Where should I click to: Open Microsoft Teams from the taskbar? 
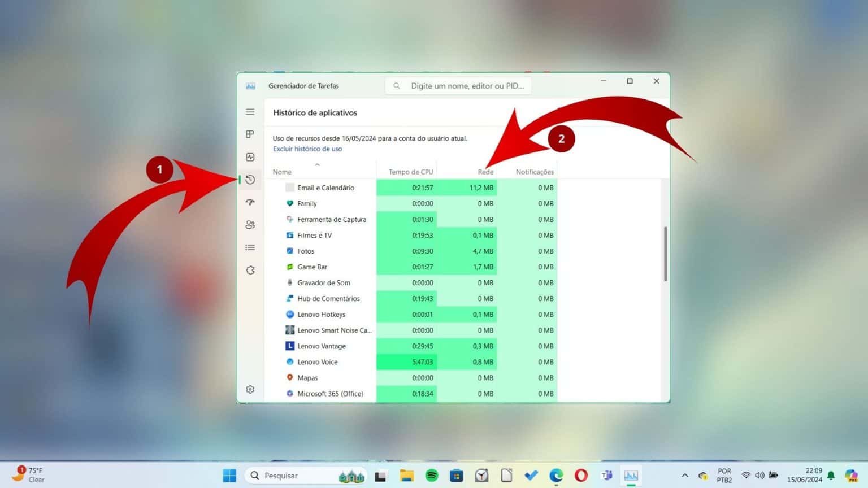pyautogui.click(x=607, y=476)
